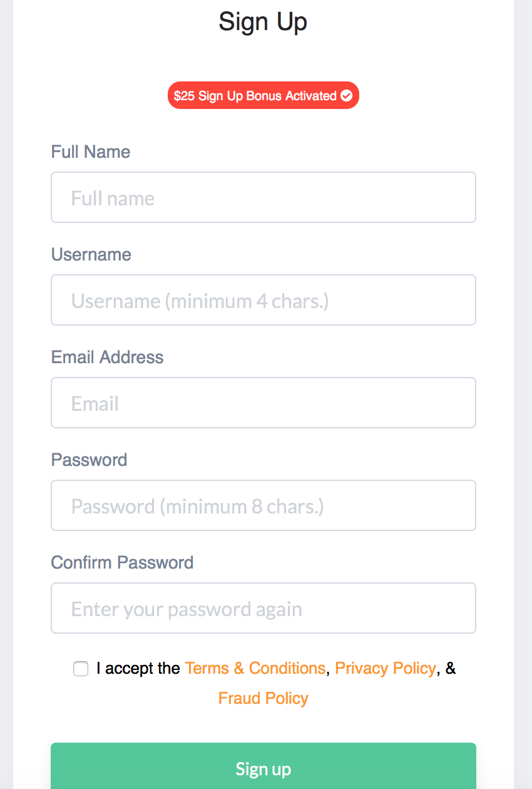Viewport: 532px width, 789px height.
Task: Click the 'I accept the' text
Action: tap(138, 668)
